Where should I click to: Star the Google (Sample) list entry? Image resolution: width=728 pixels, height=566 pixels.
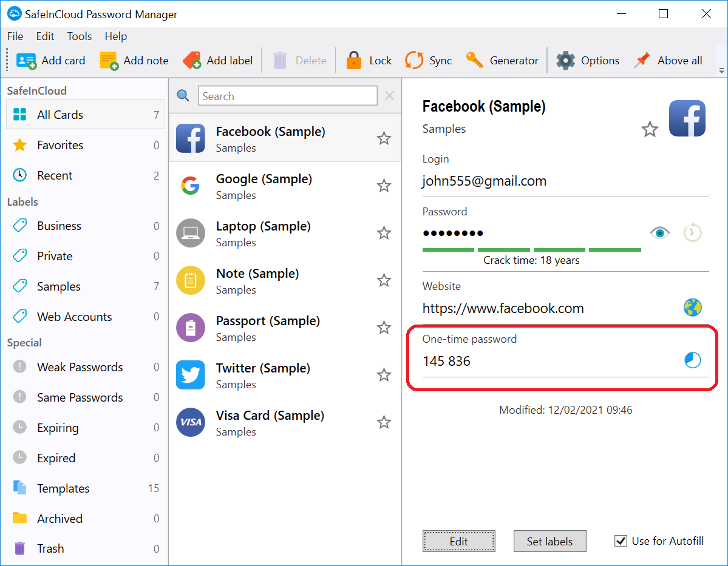tap(384, 186)
